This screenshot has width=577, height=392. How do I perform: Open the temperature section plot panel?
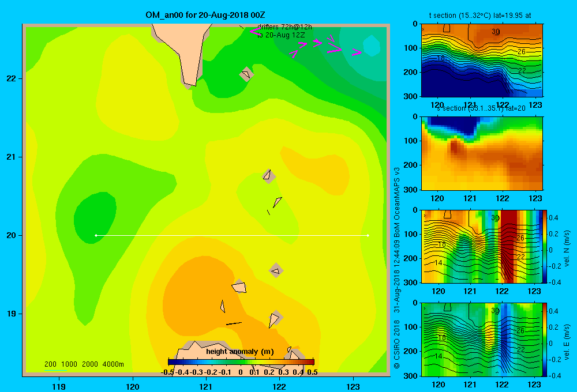[x=482, y=61]
